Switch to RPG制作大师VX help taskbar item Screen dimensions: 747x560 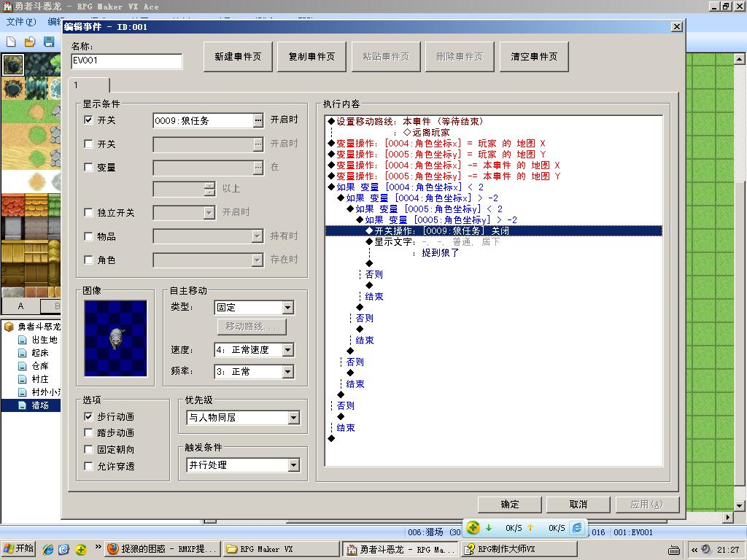tap(520, 549)
